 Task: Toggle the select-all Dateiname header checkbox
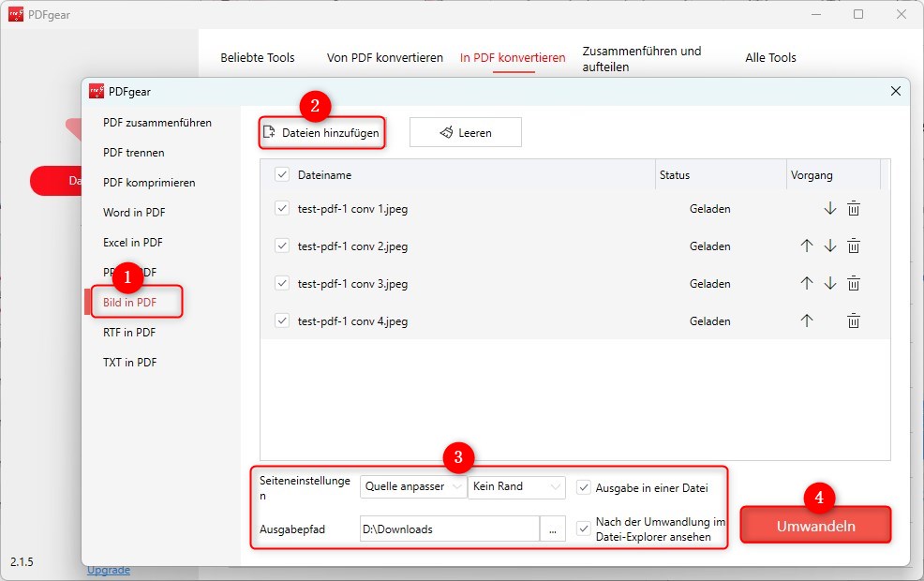[x=282, y=175]
